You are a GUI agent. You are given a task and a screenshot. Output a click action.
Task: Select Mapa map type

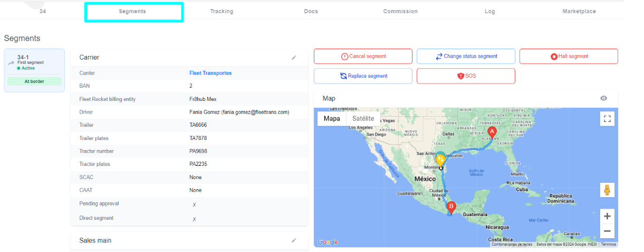(332, 118)
